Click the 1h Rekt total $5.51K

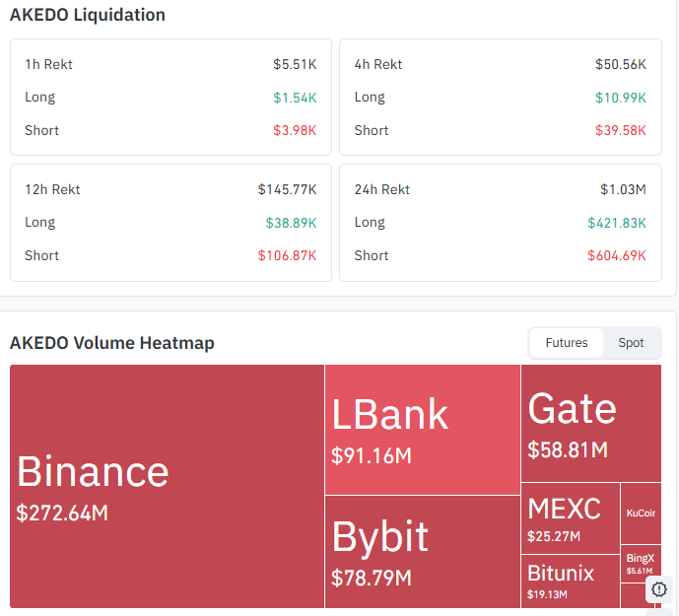295,64
